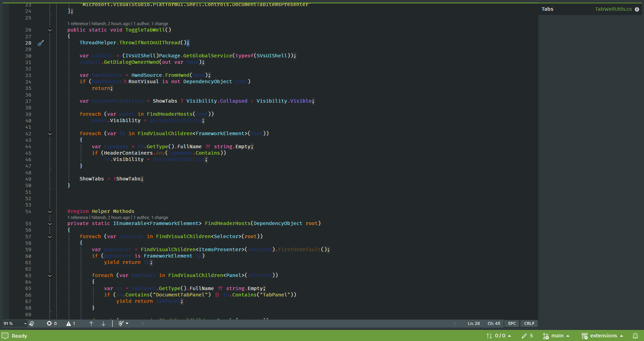Click GetGlobalService on line 30
The height and width of the screenshot is (341, 644).
click(x=208, y=56)
